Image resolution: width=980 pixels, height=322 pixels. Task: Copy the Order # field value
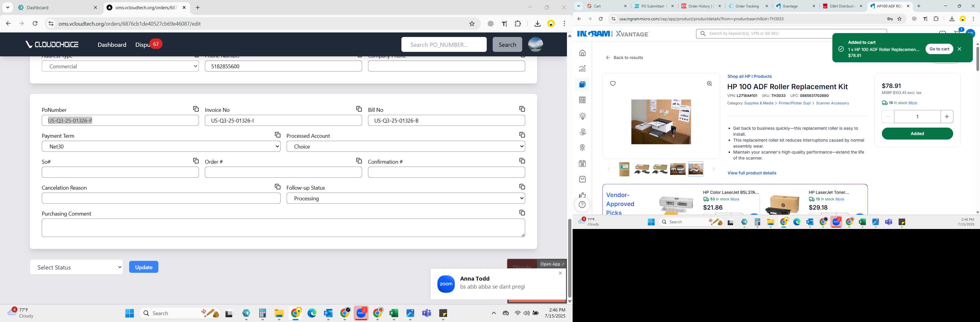click(359, 161)
